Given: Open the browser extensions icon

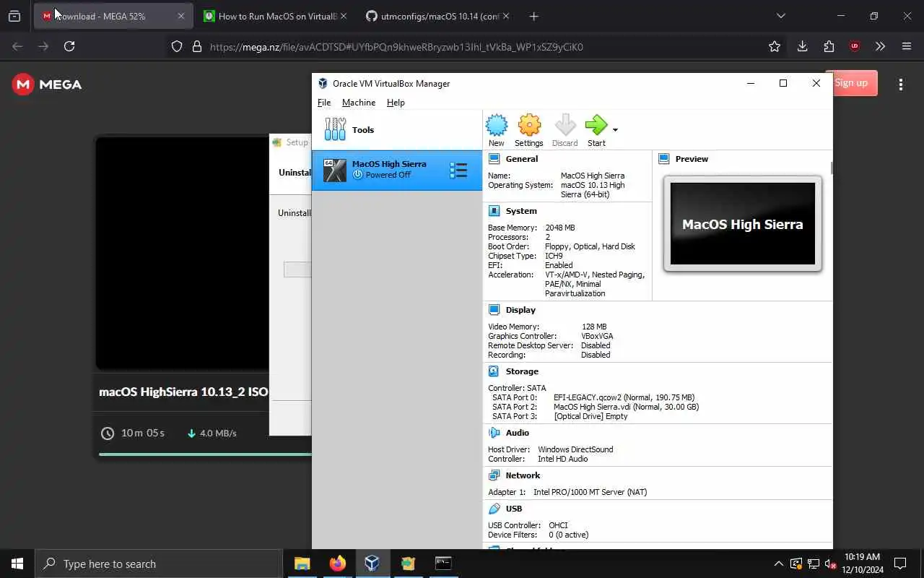Looking at the screenshot, I should pos(829,46).
